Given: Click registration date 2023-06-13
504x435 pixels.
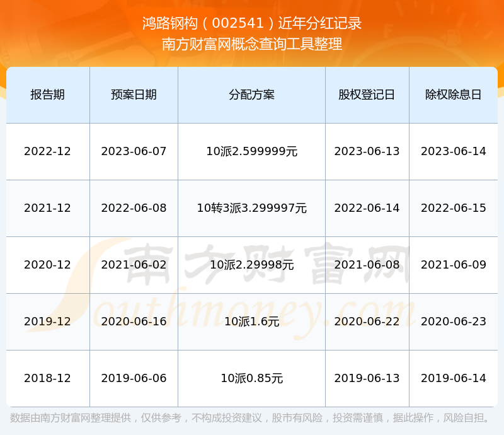Looking at the screenshot, I should pyautogui.click(x=367, y=151).
